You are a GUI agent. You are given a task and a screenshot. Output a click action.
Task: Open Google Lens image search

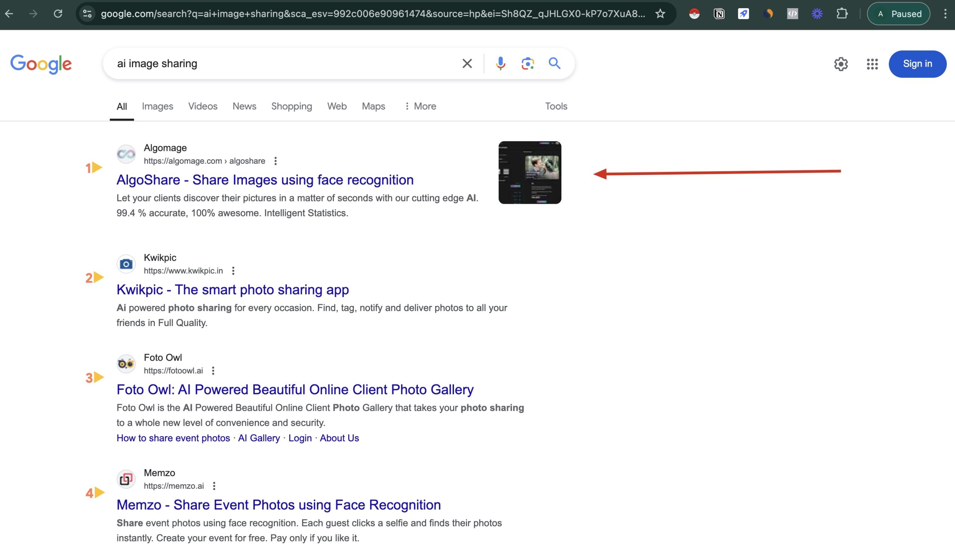coord(527,63)
